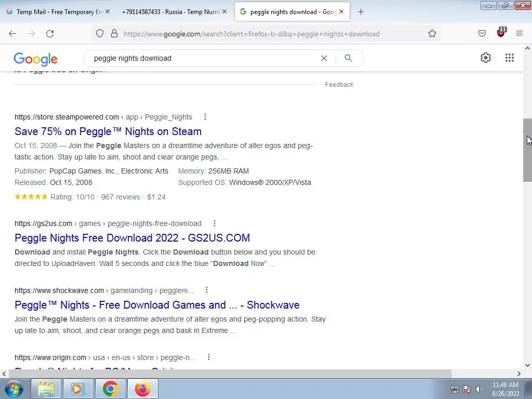The height and width of the screenshot is (399, 532).
Task: Open Google Chrome from taskbar
Action: tap(110, 389)
